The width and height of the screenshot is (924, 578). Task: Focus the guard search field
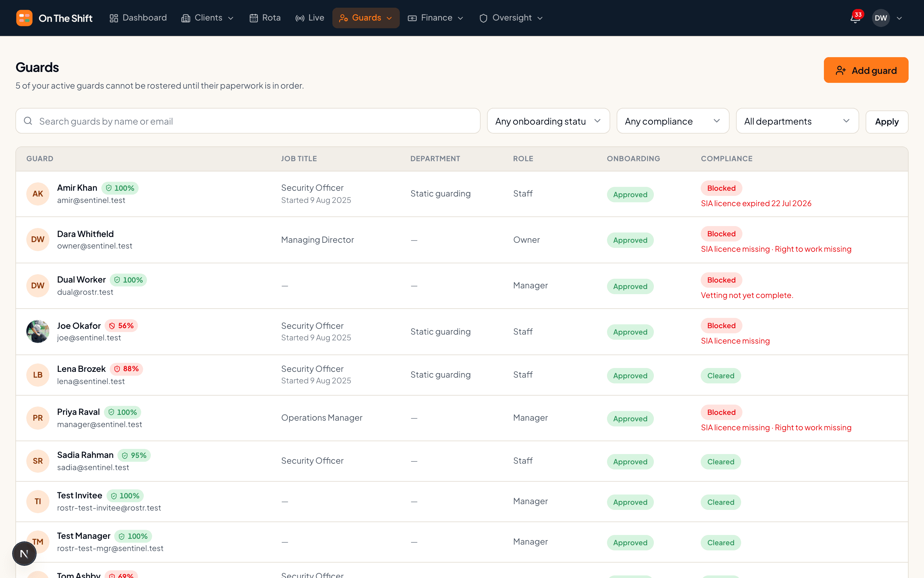tap(248, 121)
